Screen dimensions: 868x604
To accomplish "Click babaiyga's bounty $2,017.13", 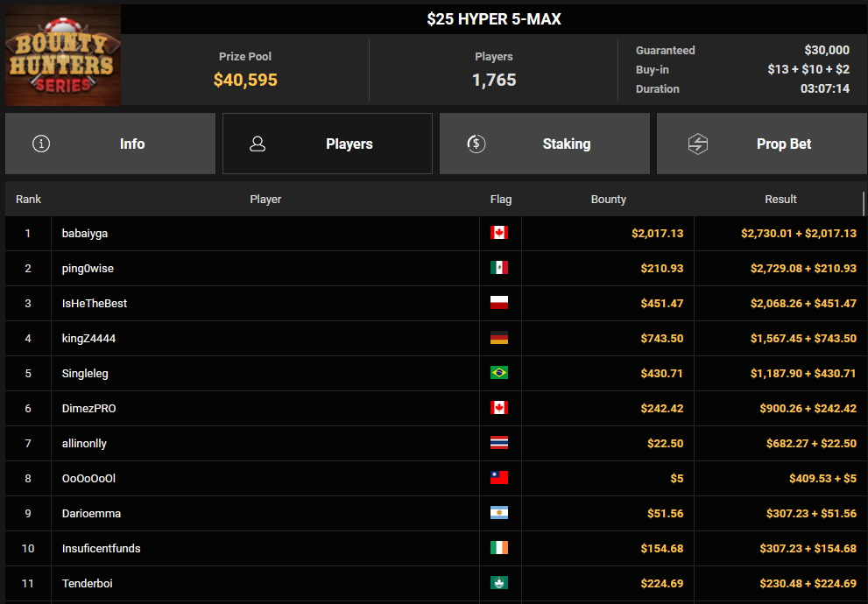I will coord(657,234).
